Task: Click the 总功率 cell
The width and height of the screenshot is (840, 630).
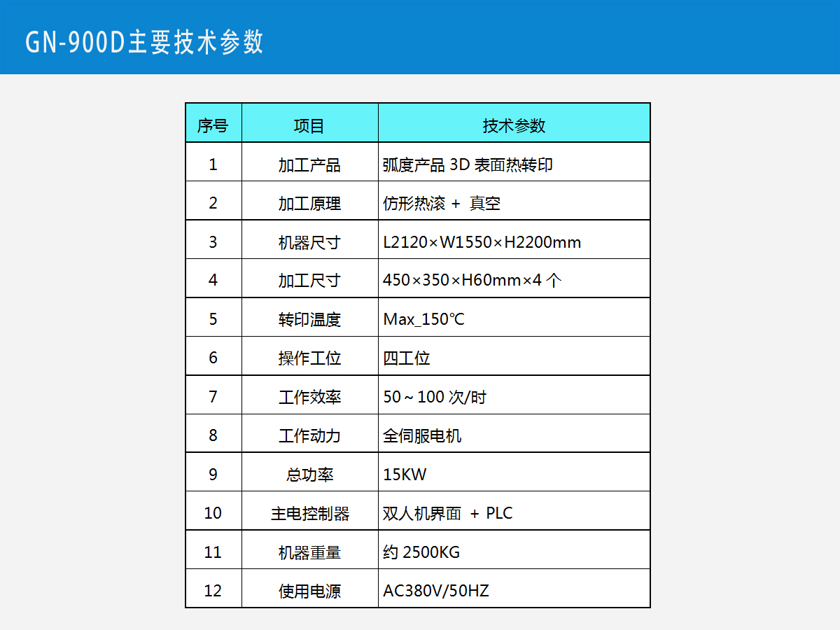Action: [x=310, y=472]
